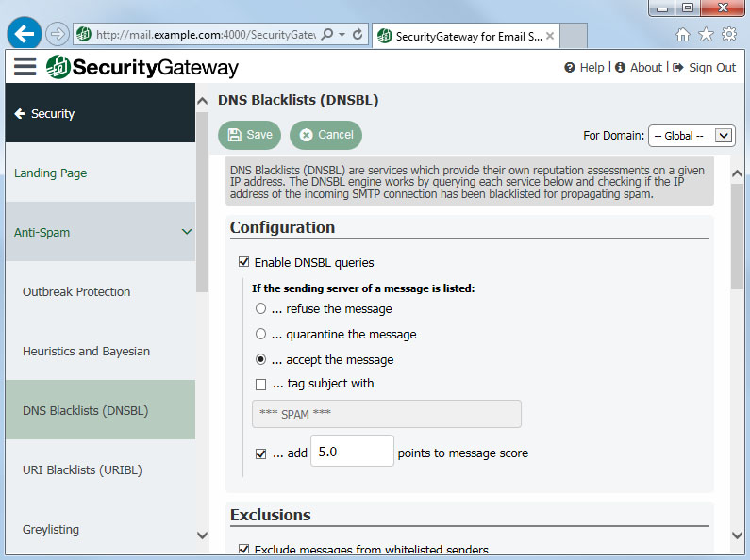This screenshot has width=750, height=560.
Task: Click the browser forward arrow
Action: pos(57,34)
